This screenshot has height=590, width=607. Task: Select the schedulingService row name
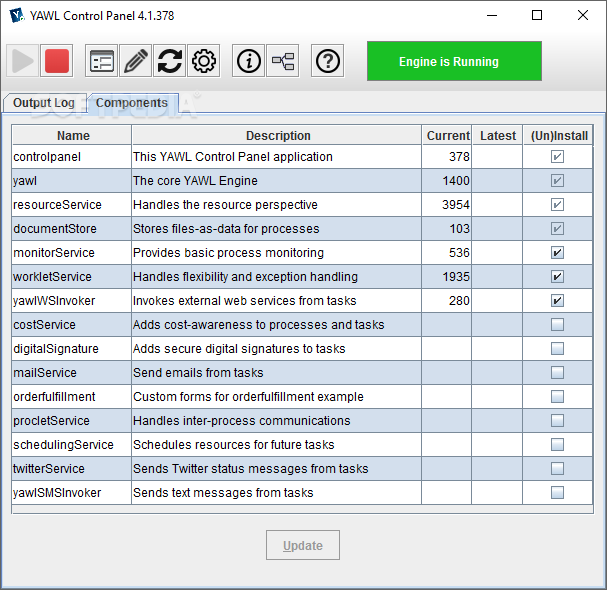[x=72, y=445]
